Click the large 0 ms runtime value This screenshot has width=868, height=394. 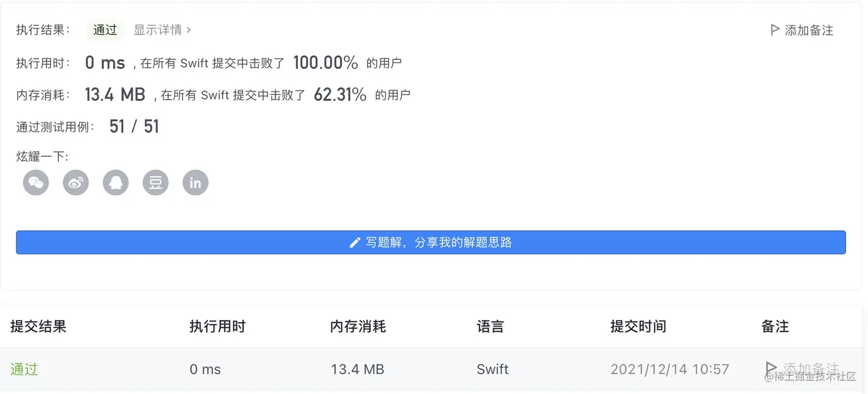point(105,63)
